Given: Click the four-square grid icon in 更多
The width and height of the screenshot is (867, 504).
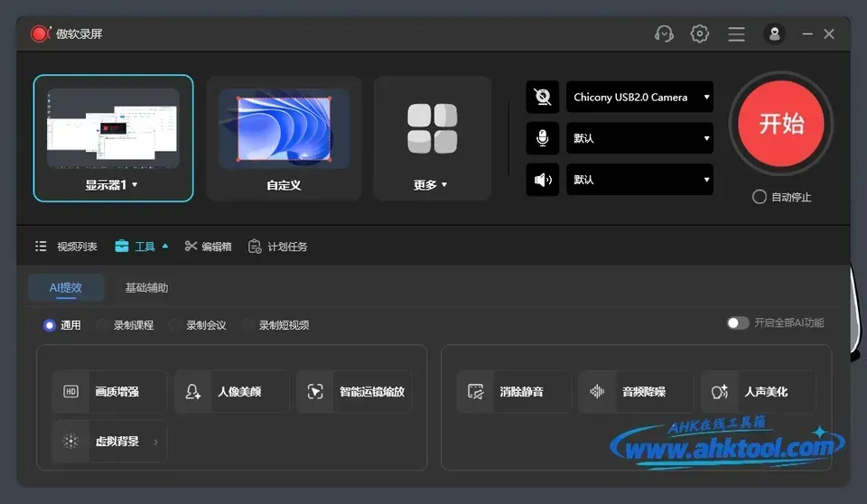Looking at the screenshot, I should click(433, 128).
